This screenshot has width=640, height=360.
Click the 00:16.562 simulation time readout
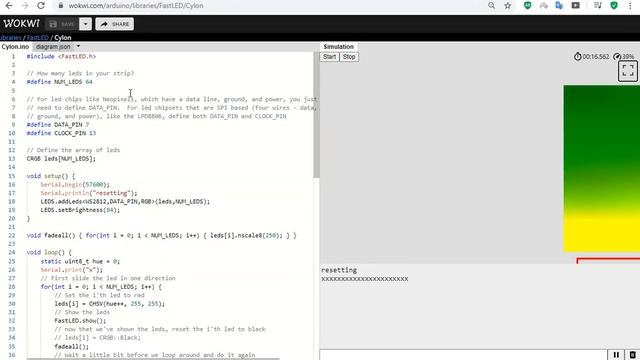point(596,57)
